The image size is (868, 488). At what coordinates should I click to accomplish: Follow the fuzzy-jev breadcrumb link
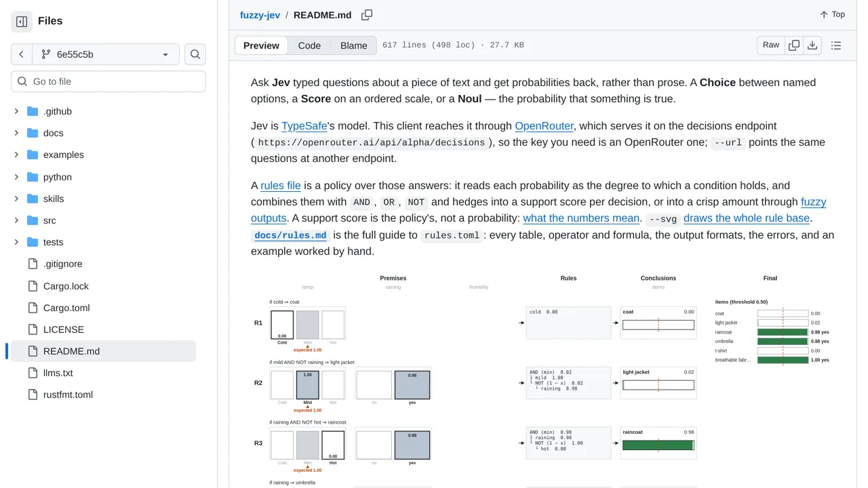coord(260,15)
